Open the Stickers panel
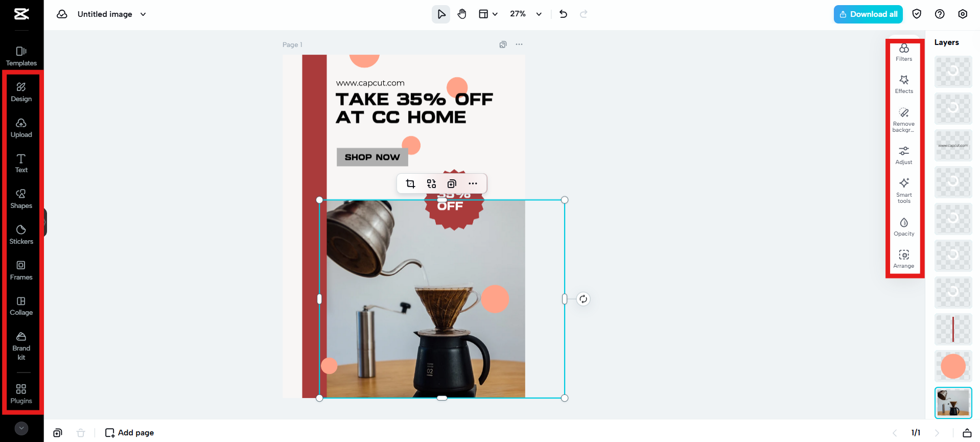This screenshot has height=442, width=980. [x=21, y=235]
